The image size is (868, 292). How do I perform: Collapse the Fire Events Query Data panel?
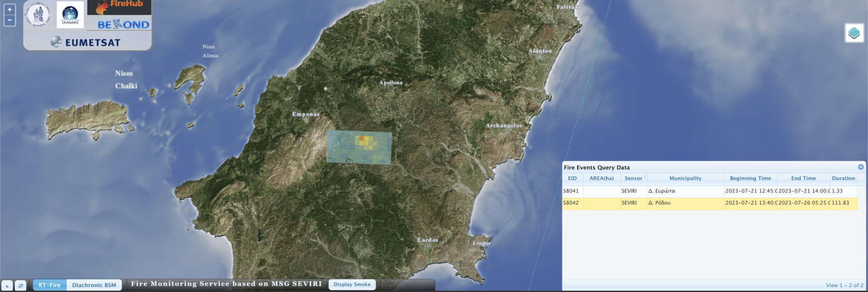pos(861,167)
